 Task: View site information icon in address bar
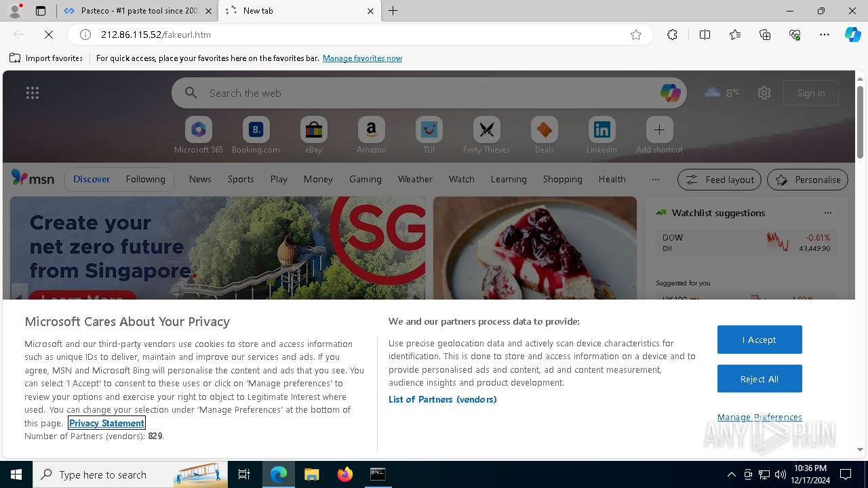point(85,35)
